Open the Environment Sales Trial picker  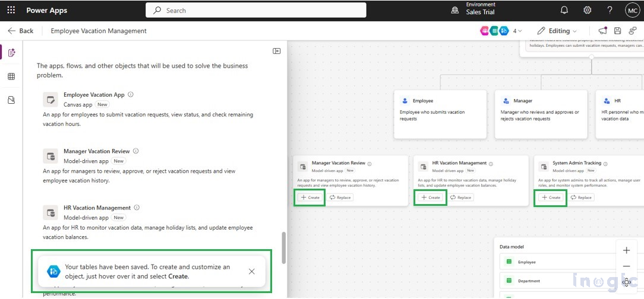[473, 9]
